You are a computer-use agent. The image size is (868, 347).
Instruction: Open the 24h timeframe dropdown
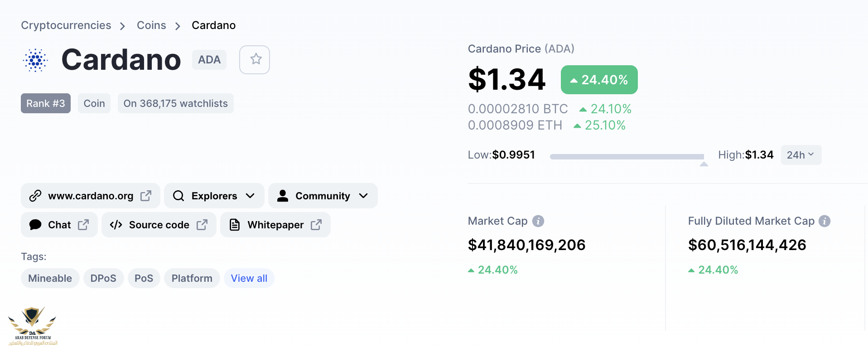point(800,155)
